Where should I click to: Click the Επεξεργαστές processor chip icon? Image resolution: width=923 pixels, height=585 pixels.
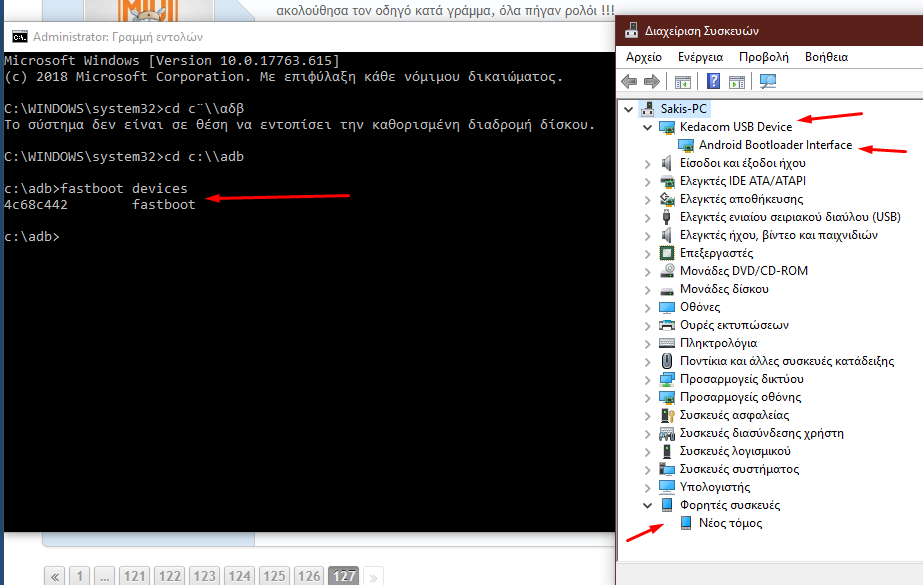pyautogui.click(x=667, y=253)
